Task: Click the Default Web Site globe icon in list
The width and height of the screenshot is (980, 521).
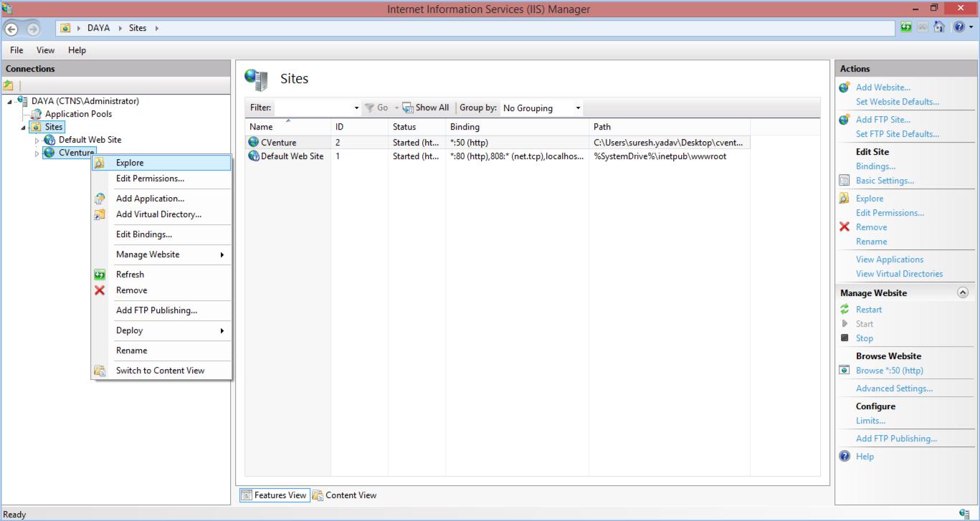Action: coord(254,156)
